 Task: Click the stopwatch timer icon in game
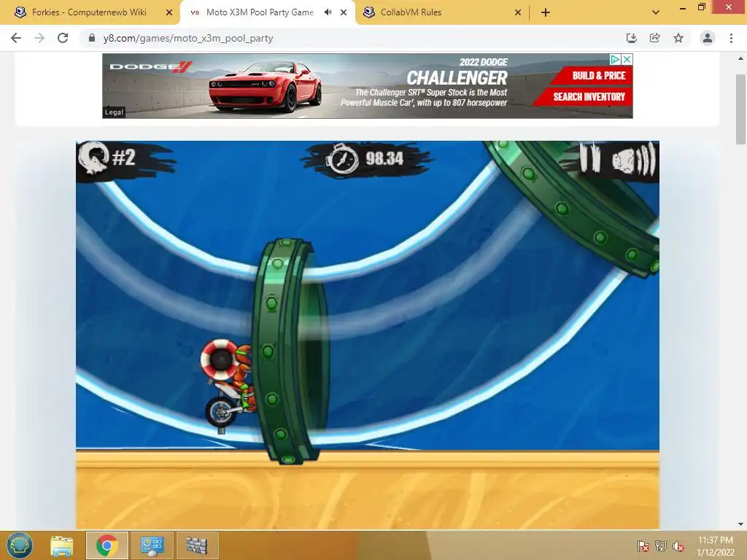pyautogui.click(x=342, y=158)
